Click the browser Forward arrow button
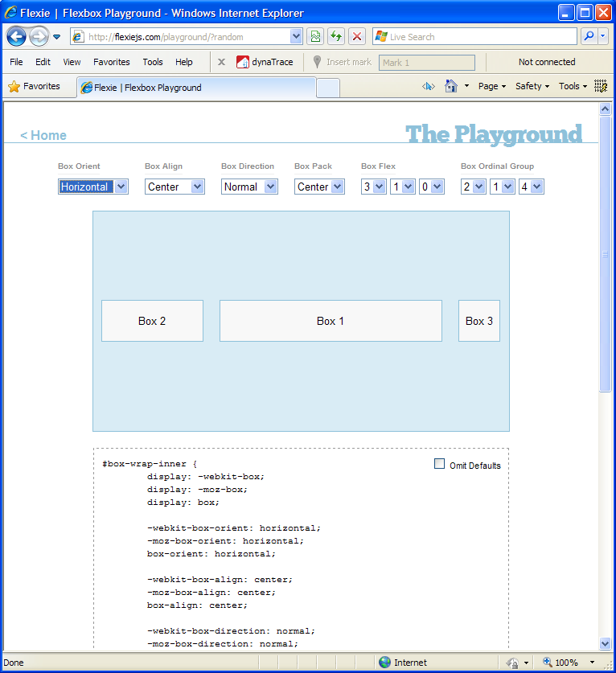The height and width of the screenshot is (673, 616). [x=39, y=36]
